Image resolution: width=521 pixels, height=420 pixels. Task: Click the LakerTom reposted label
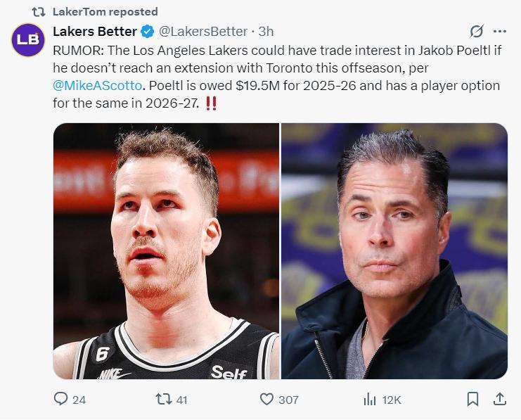click(x=105, y=11)
